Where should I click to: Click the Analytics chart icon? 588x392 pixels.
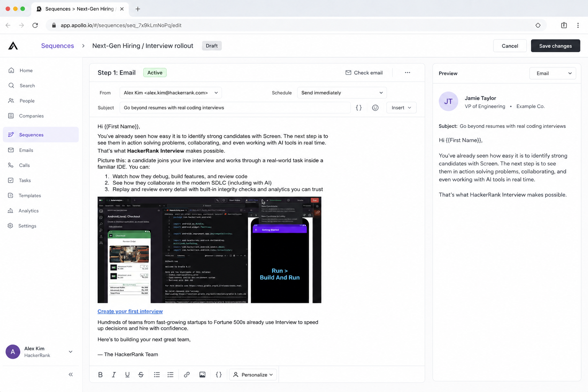coord(11,211)
